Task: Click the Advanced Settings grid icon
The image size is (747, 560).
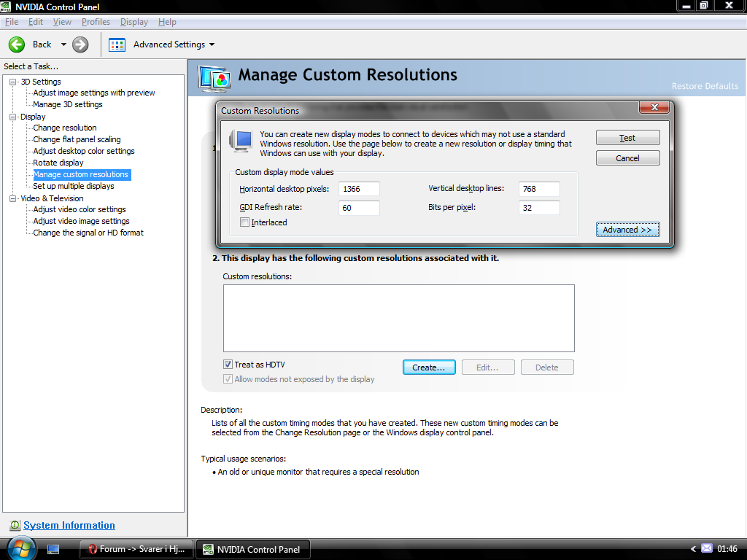Action: click(x=117, y=44)
